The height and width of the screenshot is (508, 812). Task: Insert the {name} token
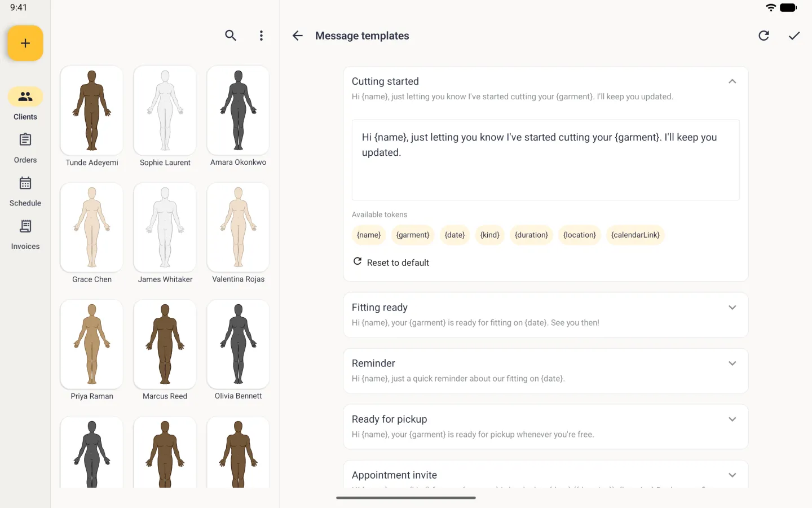tap(369, 235)
